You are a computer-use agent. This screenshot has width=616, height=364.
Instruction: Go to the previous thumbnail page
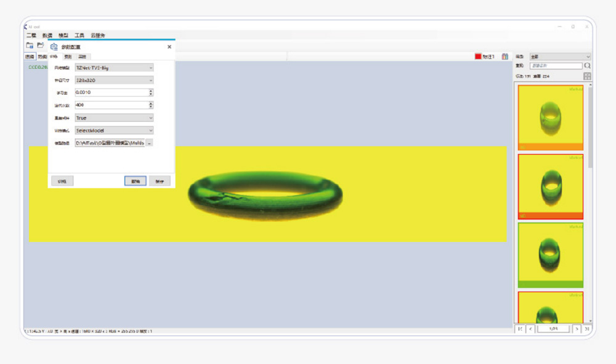tap(531, 329)
